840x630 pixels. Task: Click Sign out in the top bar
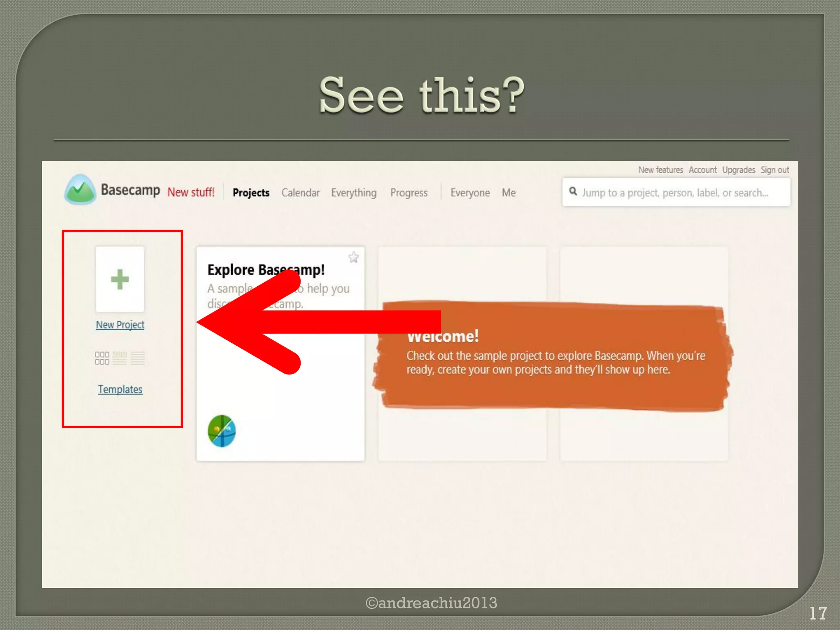(775, 170)
